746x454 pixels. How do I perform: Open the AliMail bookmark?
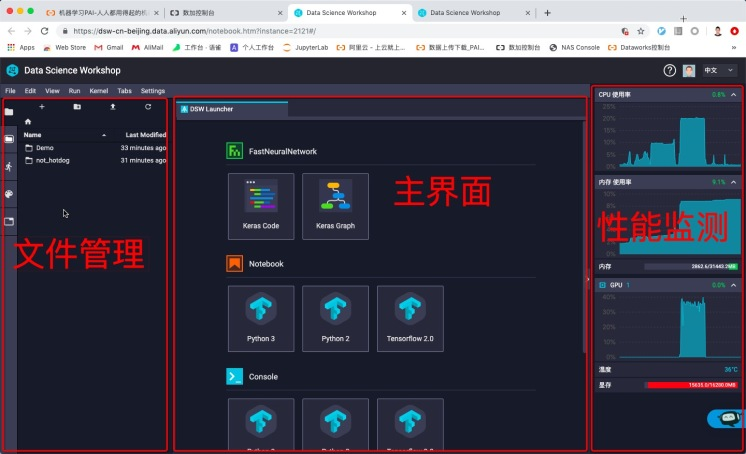(147, 48)
